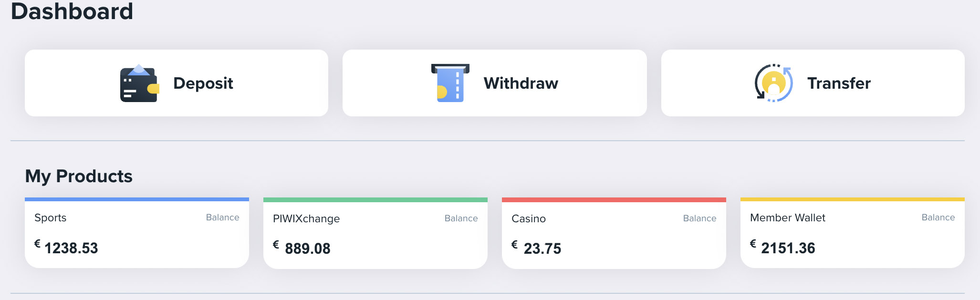Select the Member Wallet amount 2151.36
This screenshot has width=980, height=300.
pyautogui.click(x=788, y=248)
